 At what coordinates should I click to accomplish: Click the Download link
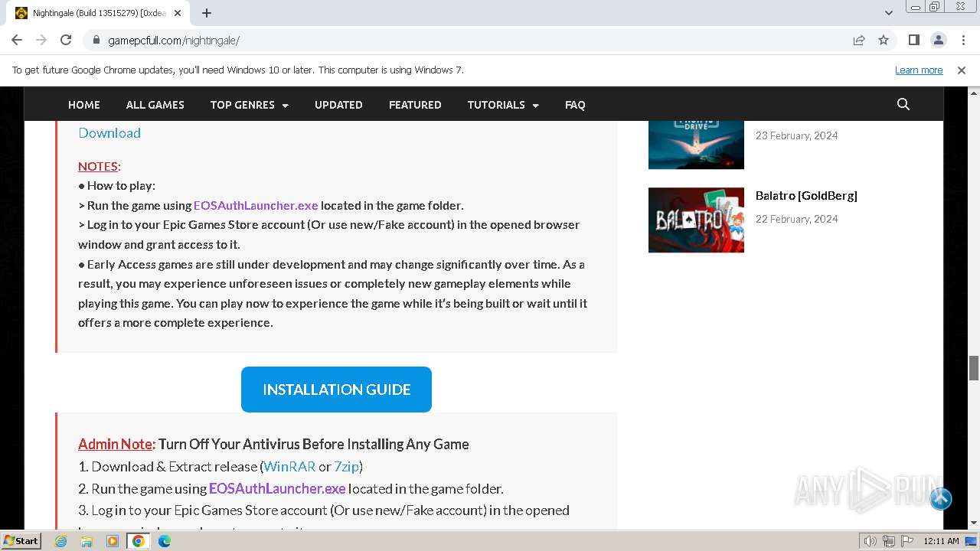109,132
